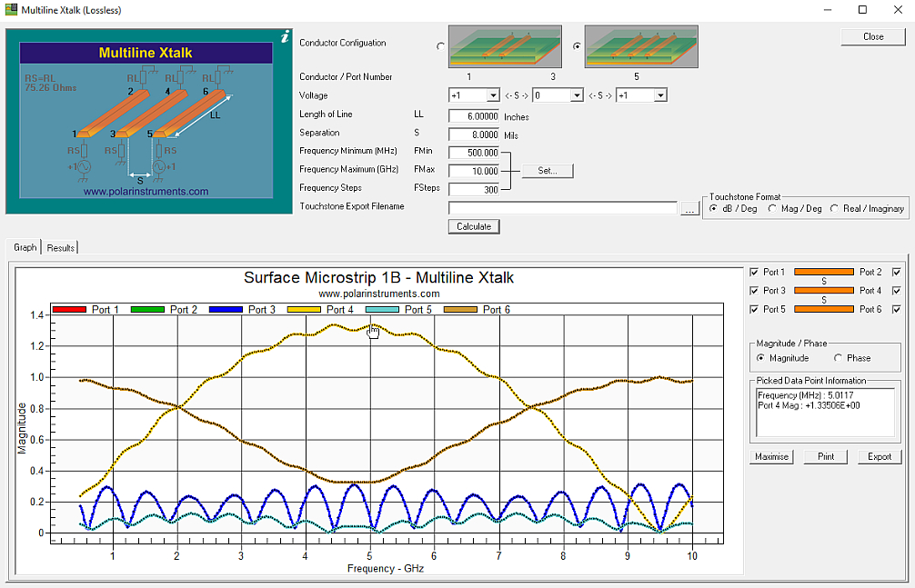This screenshot has width=915, height=588.
Task: Edit the Frequency Minimum field
Action: click(x=474, y=153)
